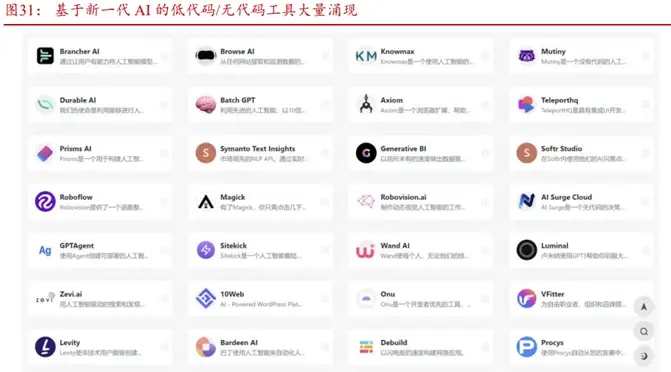Select the GPTAgent title text
Image resolution: width=671 pixels, height=372 pixels.
[77, 246]
